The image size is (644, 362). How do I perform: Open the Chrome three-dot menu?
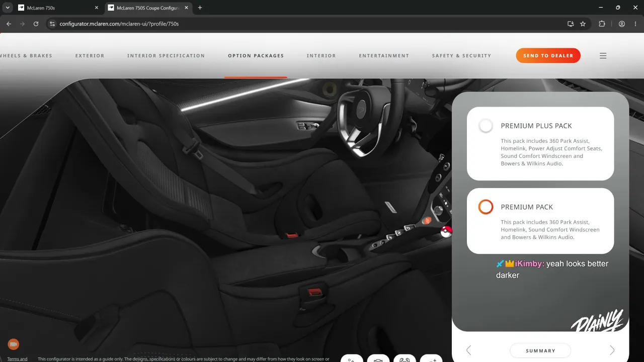click(x=635, y=24)
